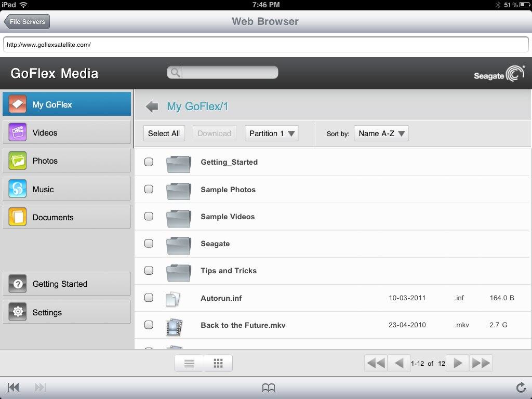The image size is (532, 399).
Task: Check the Getting_Started folder checkbox
Action: tap(149, 162)
